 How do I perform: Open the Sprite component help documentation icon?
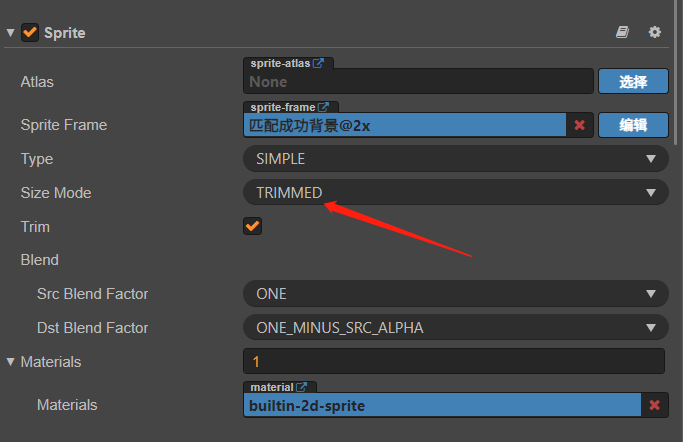pos(623,32)
